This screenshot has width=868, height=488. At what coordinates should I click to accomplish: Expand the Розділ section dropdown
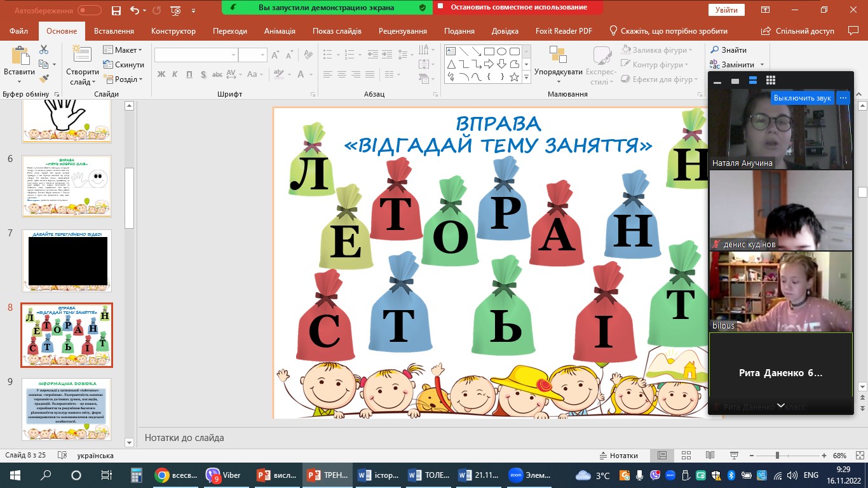click(x=125, y=79)
